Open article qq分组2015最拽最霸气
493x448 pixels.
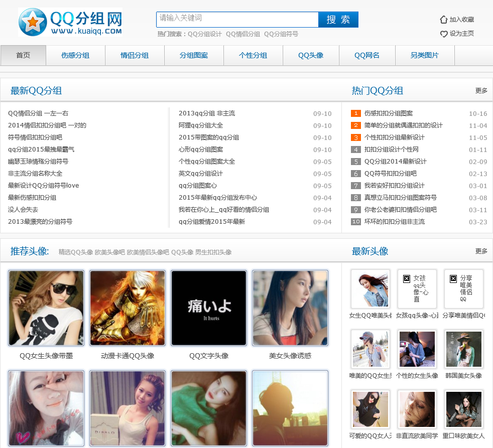click(x=41, y=149)
